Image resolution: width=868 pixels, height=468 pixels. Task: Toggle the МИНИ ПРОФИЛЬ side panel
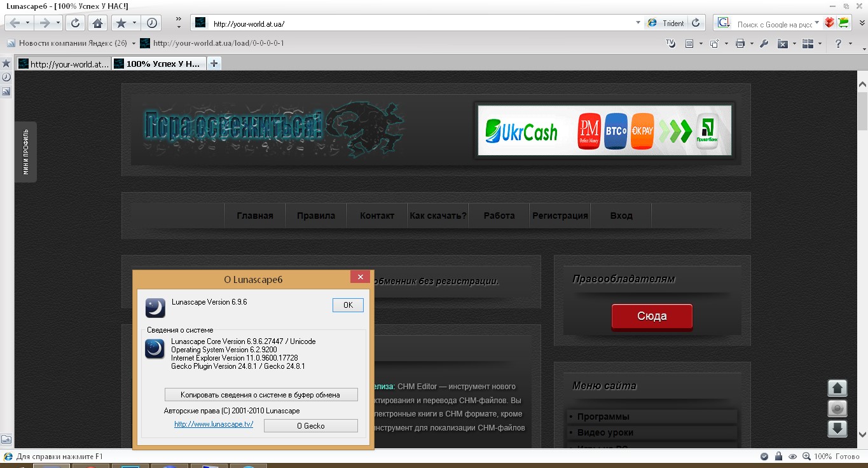click(x=25, y=152)
